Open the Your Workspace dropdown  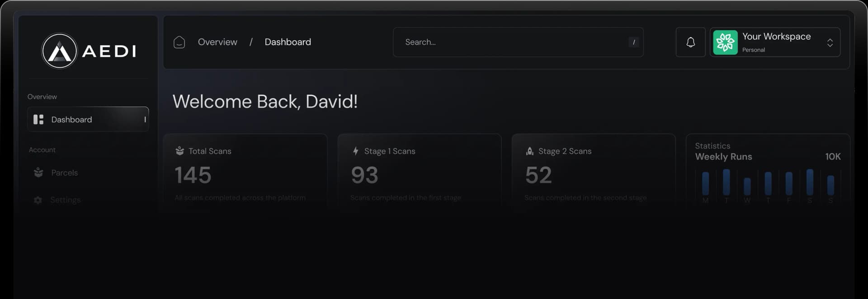(830, 43)
